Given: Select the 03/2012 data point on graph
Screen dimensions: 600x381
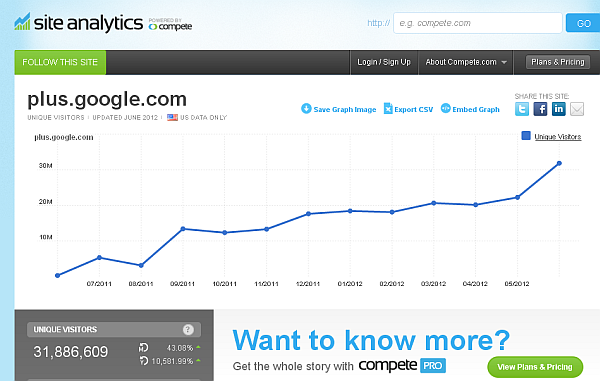Looking at the screenshot, I should [434, 203].
